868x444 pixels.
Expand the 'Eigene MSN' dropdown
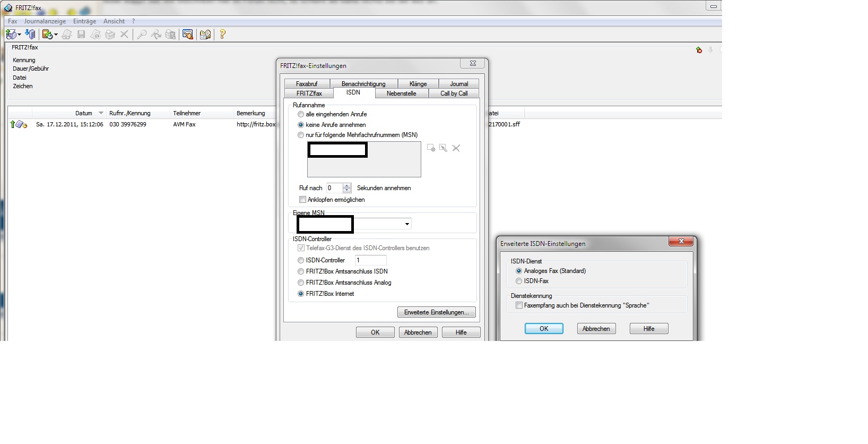pyautogui.click(x=407, y=224)
